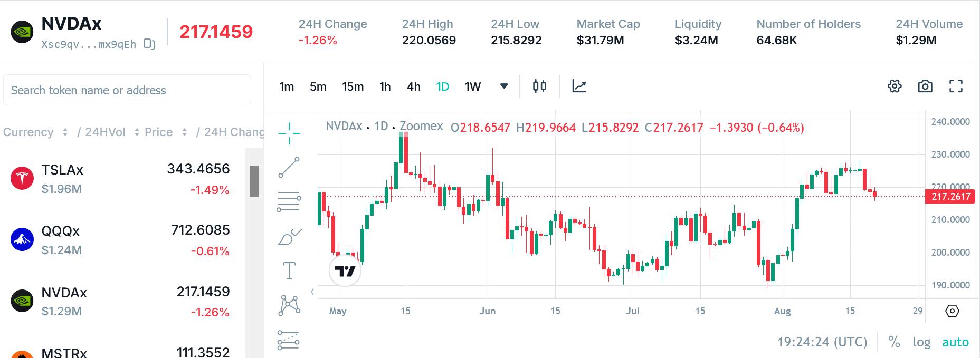The height and width of the screenshot is (358, 980).
Task: Sort the token list by Currency
Action: pos(35,132)
